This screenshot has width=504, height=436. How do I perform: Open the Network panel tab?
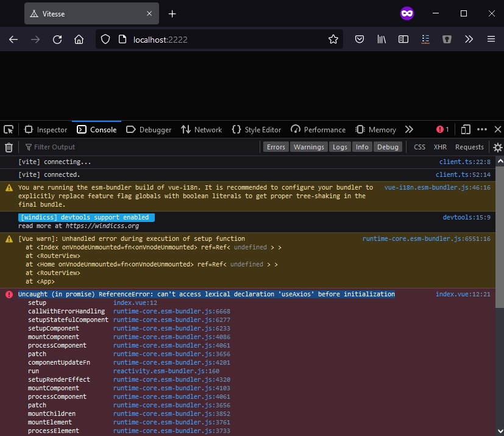tap(201, 129)
